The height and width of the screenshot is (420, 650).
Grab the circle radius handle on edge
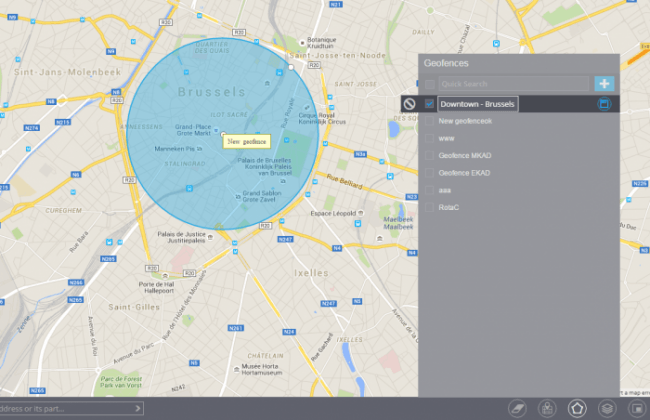(x=291, y=67)
